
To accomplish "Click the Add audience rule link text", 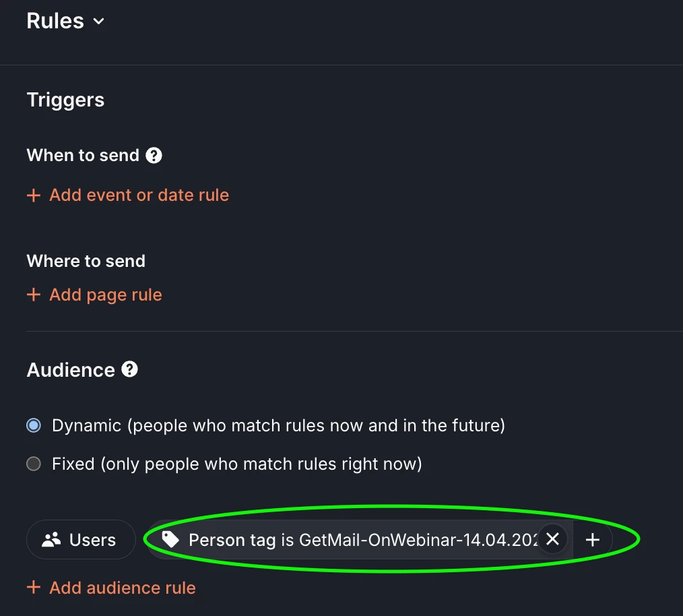I will (122, 588).
